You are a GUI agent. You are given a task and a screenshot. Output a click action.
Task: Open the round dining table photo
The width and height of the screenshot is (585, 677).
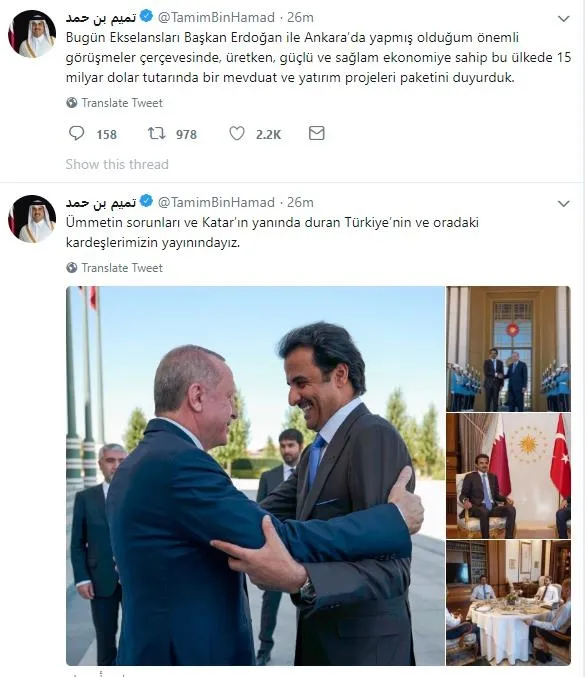coord(508,603)
